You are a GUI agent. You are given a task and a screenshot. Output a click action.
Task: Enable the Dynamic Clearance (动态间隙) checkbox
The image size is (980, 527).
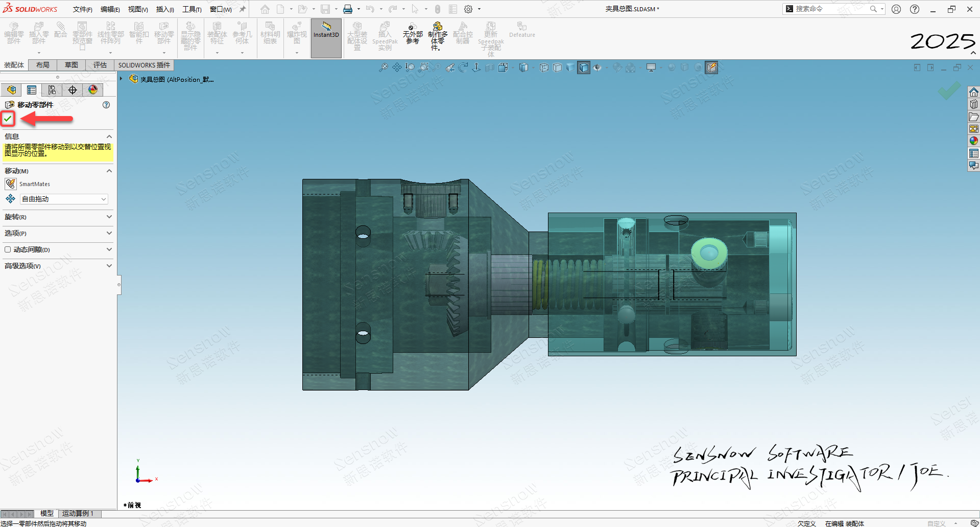click(x=8, y=250)
